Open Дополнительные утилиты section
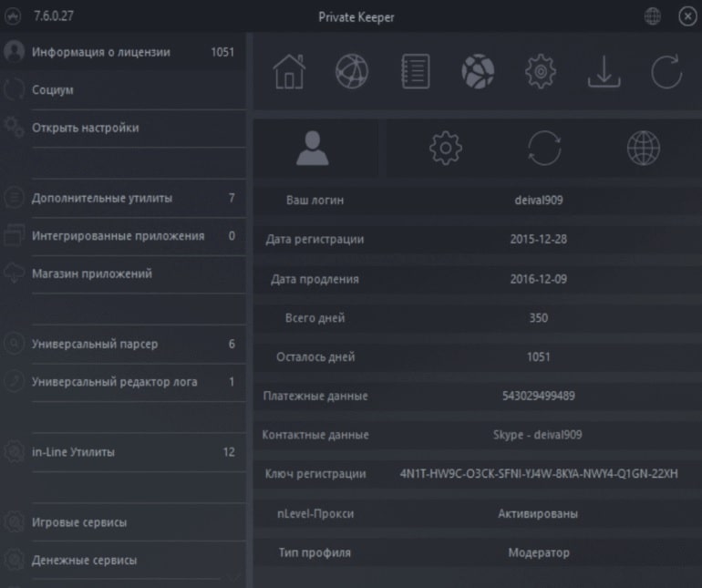 pyautogui.click(x=123, y=198)
